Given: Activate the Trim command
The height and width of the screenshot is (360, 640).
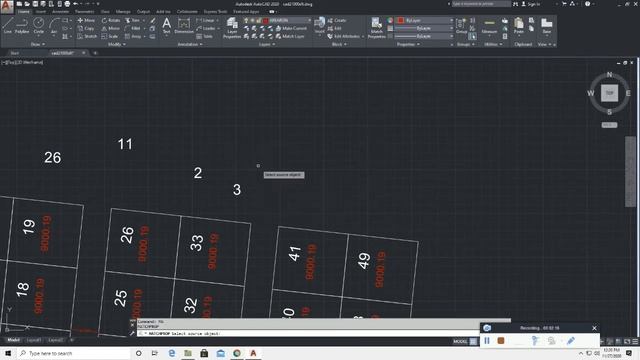Looking at the screenshot, I should point(132,20).
